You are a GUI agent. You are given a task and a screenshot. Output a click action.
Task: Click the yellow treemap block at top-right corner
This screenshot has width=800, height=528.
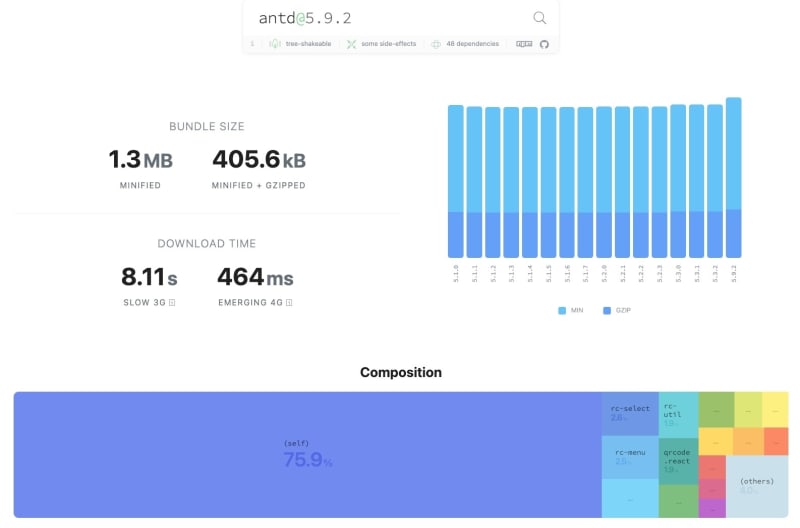click(x=776, y=409)
